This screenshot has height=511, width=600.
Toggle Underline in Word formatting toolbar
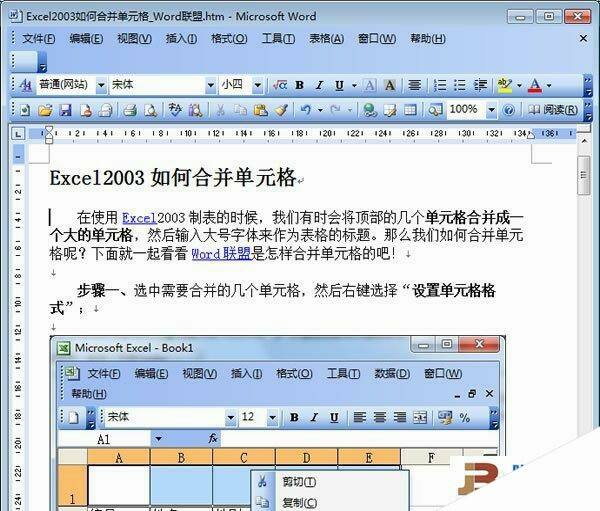[x=339, y=85]
